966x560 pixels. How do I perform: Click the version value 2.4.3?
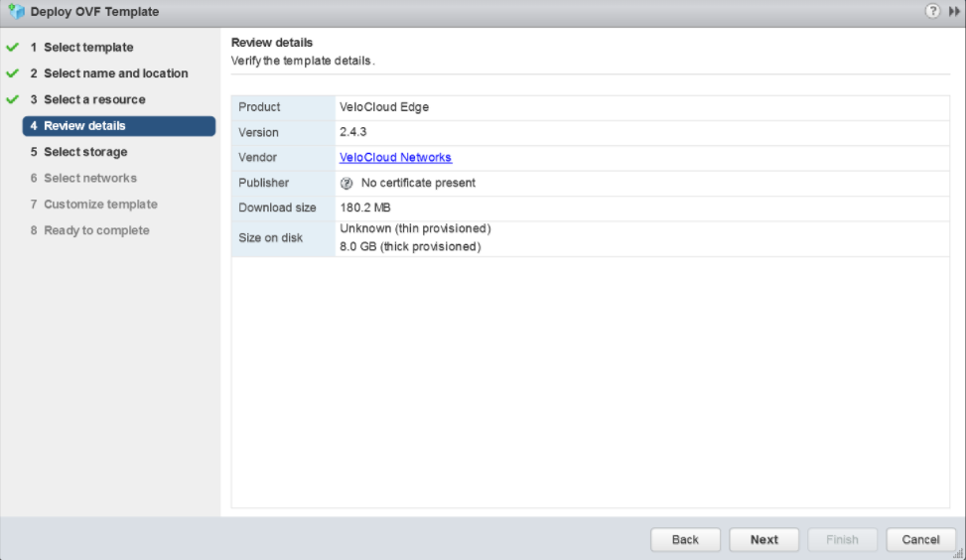[x=354, y=133]
